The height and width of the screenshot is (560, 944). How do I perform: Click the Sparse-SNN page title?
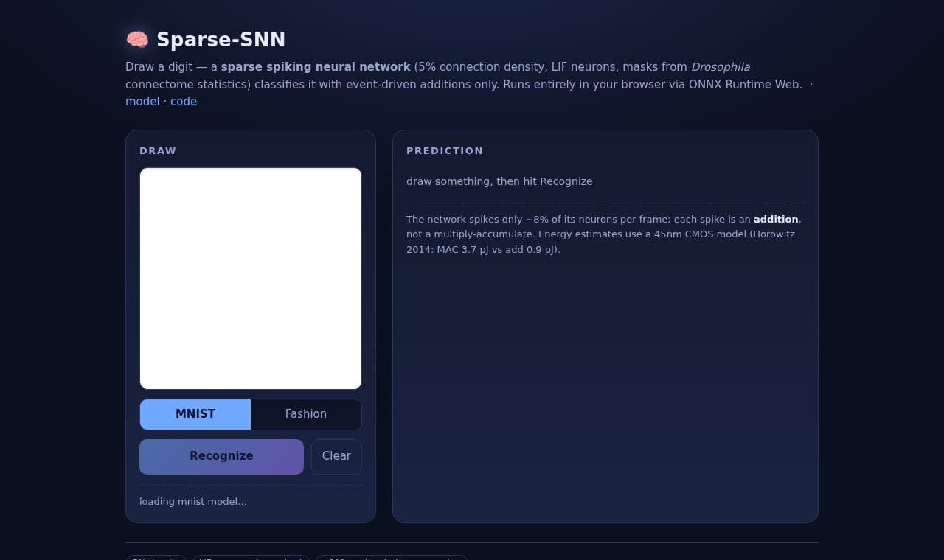tap(221, 40)
